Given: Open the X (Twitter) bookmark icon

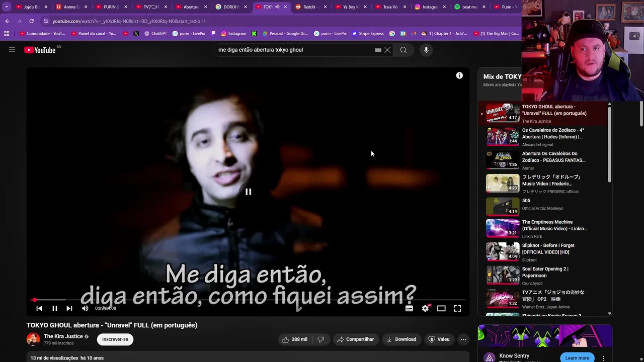Looking at the screenshot, I should (136, 34).
